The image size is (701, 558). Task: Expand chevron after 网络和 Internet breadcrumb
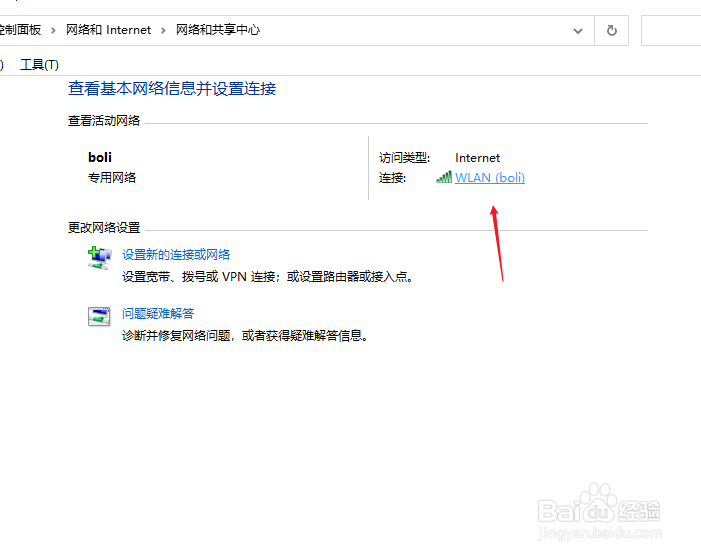(x=163, y=30)
